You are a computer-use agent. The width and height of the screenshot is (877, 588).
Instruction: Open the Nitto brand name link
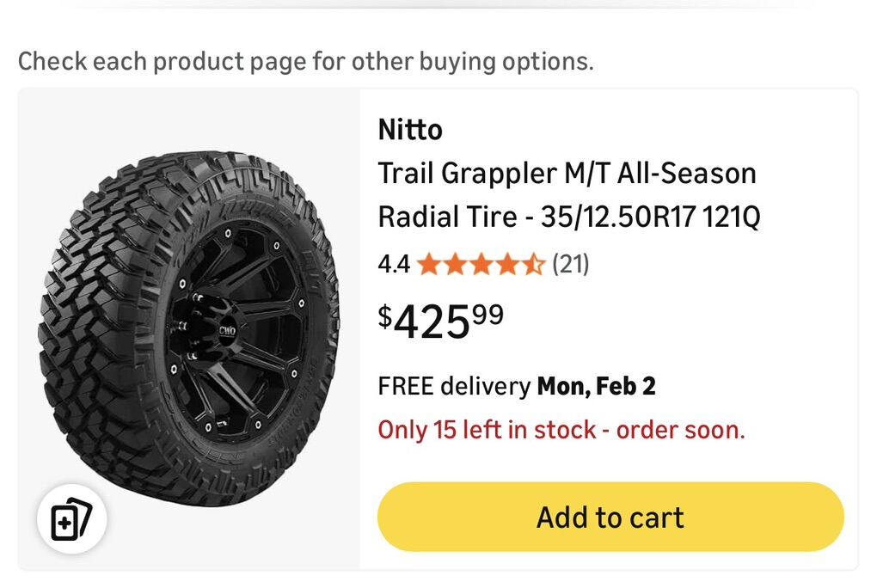pos(410,130)
